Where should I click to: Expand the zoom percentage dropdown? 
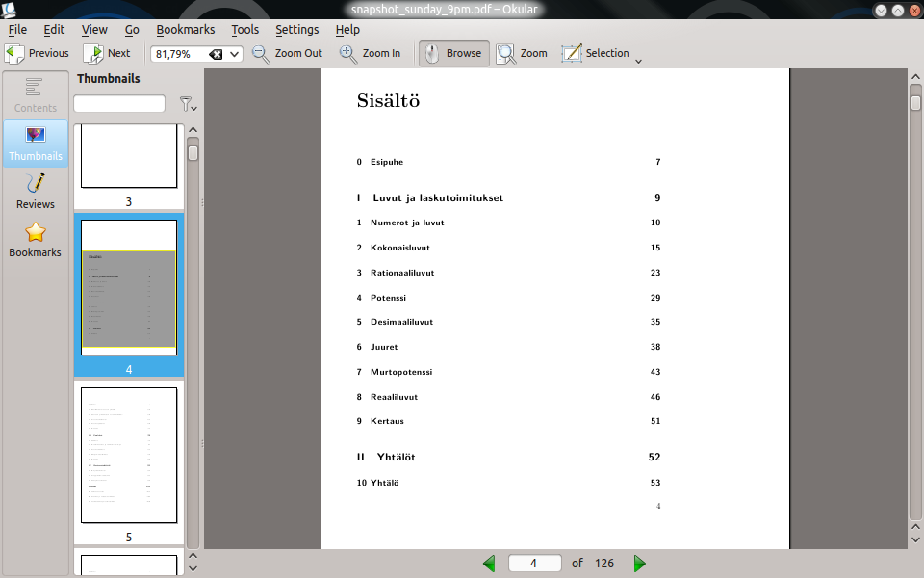234,54
